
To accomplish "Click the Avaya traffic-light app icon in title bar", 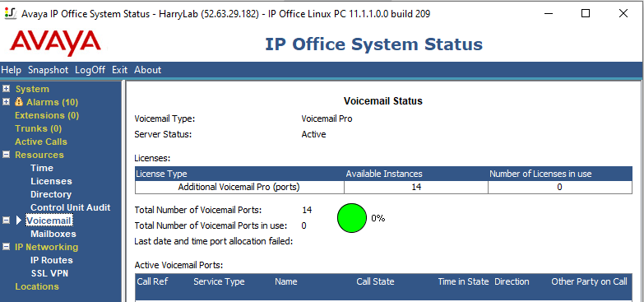I will [10, 13].
